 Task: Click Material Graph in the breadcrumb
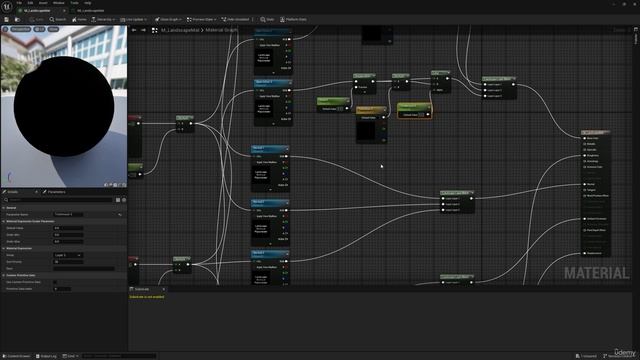pyautogui.click(x=221, y=30)
